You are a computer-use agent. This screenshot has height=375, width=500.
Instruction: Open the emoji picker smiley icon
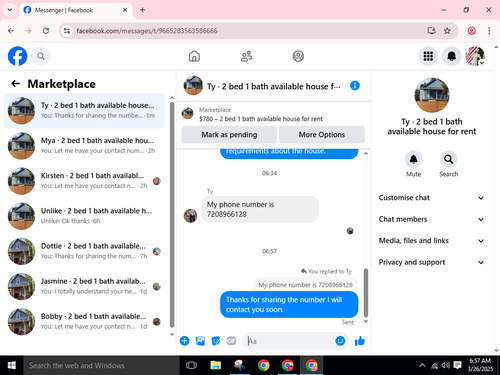(x=340, y=341)
